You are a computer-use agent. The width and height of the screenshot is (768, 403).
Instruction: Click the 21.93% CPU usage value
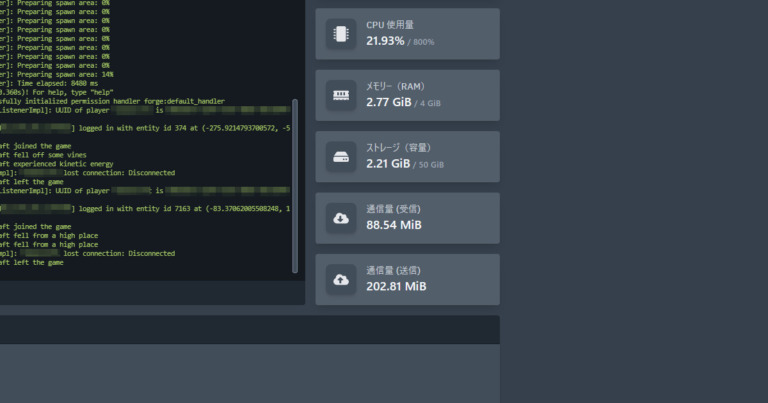tap(385, 41)
